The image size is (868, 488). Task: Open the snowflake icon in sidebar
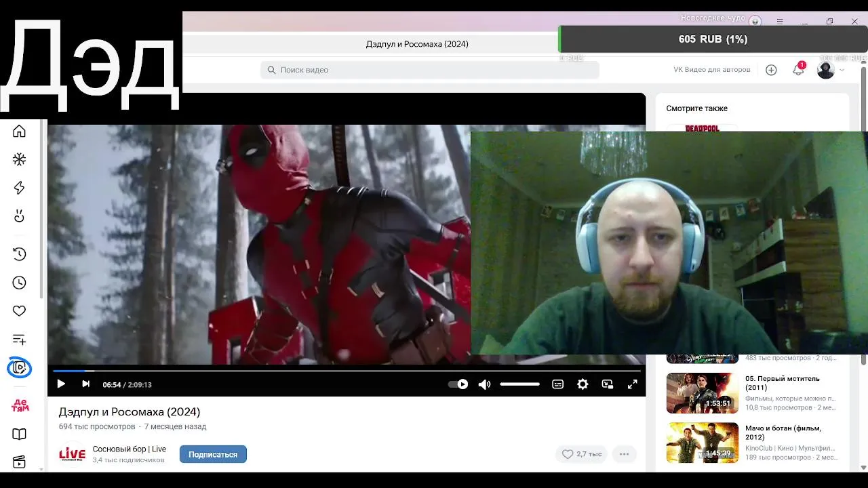(x=19, y=159)
